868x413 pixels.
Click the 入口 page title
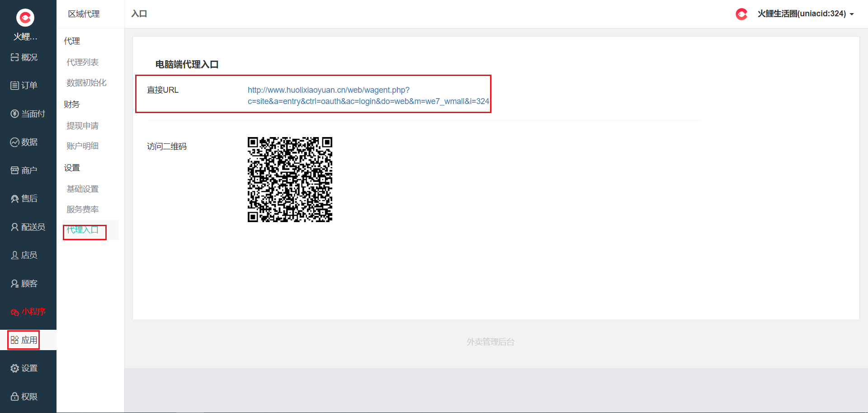[x=139, y=14]
